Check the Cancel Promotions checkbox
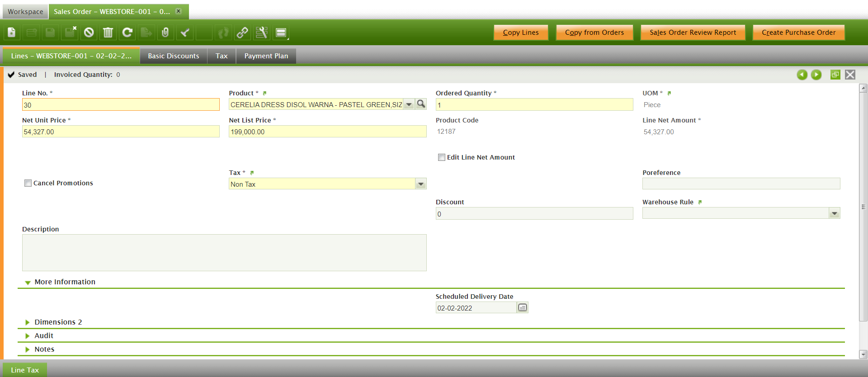This screenshot has width=868, height=377. tap(28, 183)
